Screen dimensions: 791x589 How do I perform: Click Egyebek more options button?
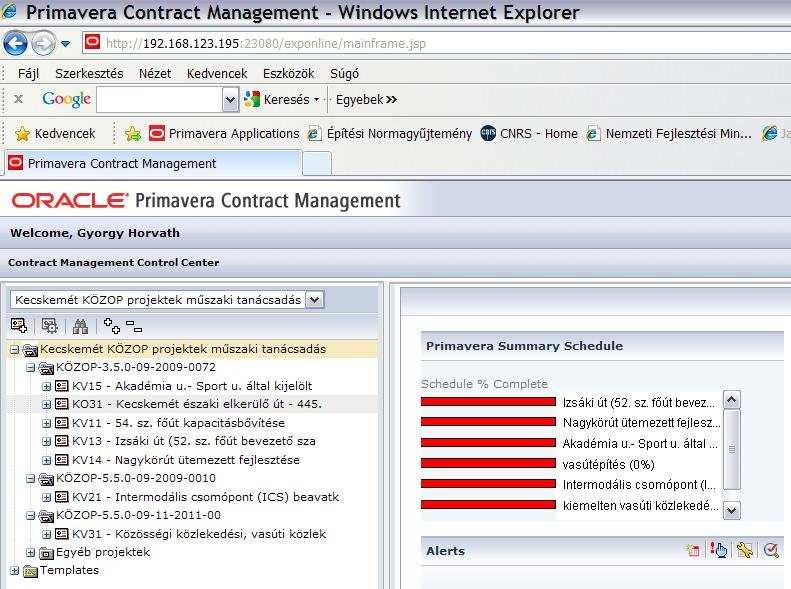366,99
